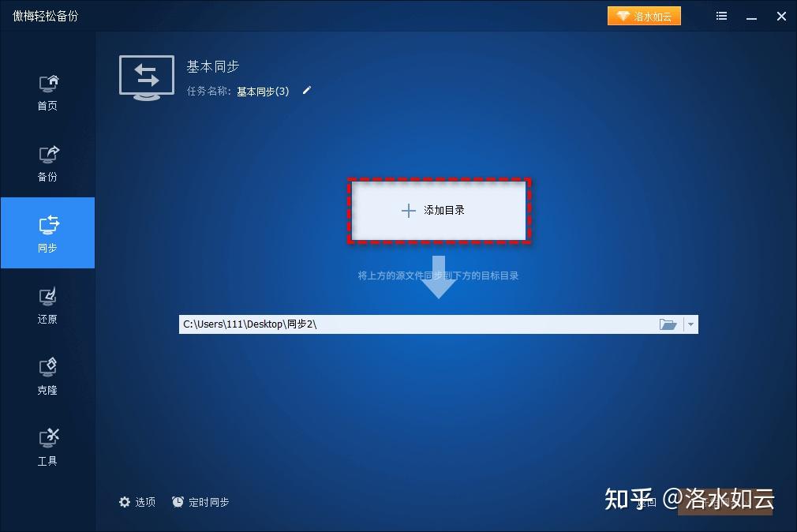Click the Basic Sync monitor icon

(147, 78)
